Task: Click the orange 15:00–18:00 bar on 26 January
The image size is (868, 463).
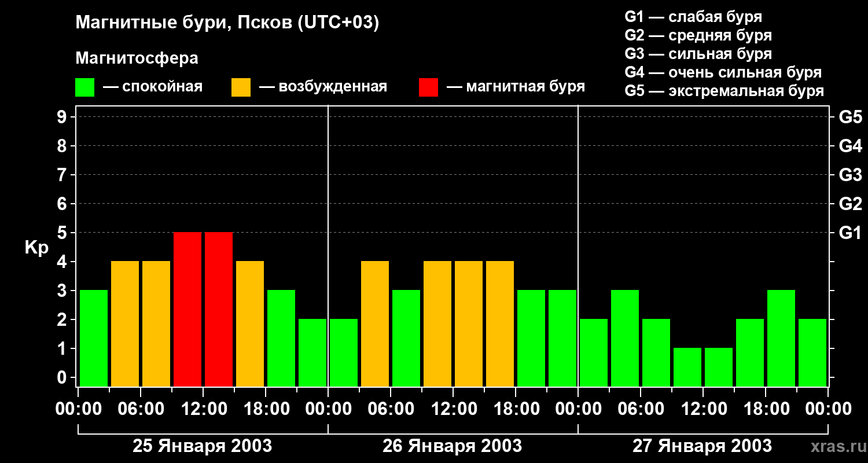Action: (x=500, y=324)
